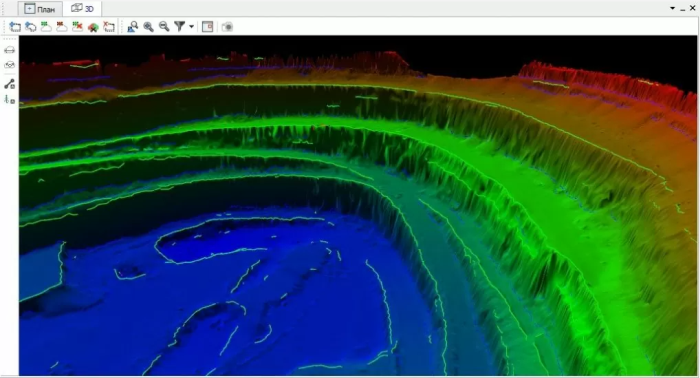Click the funnel filter icon

coord(179,27)
